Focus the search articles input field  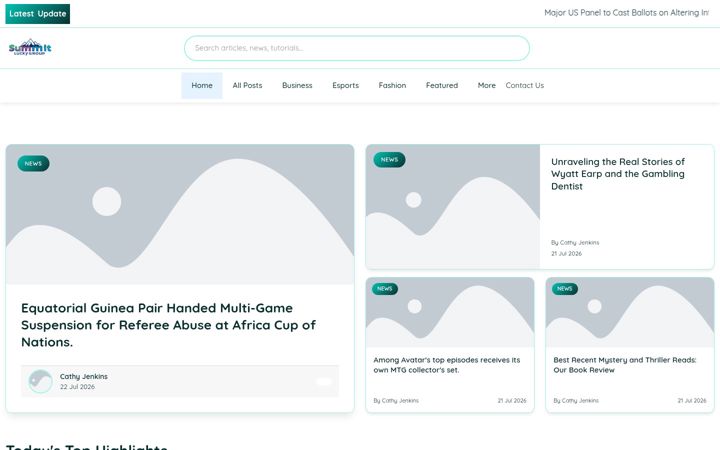click(357, 48)
